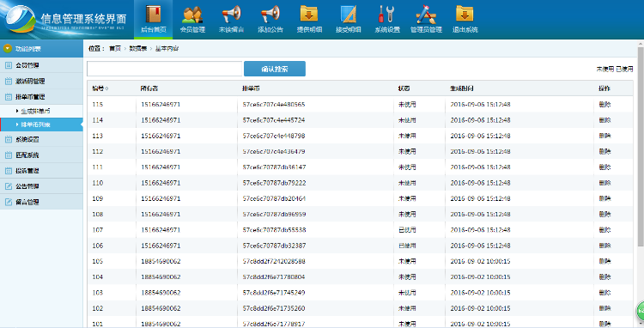Filter by 未使用 link
This screenshot has height=328, width=644.
pos(605,69)
